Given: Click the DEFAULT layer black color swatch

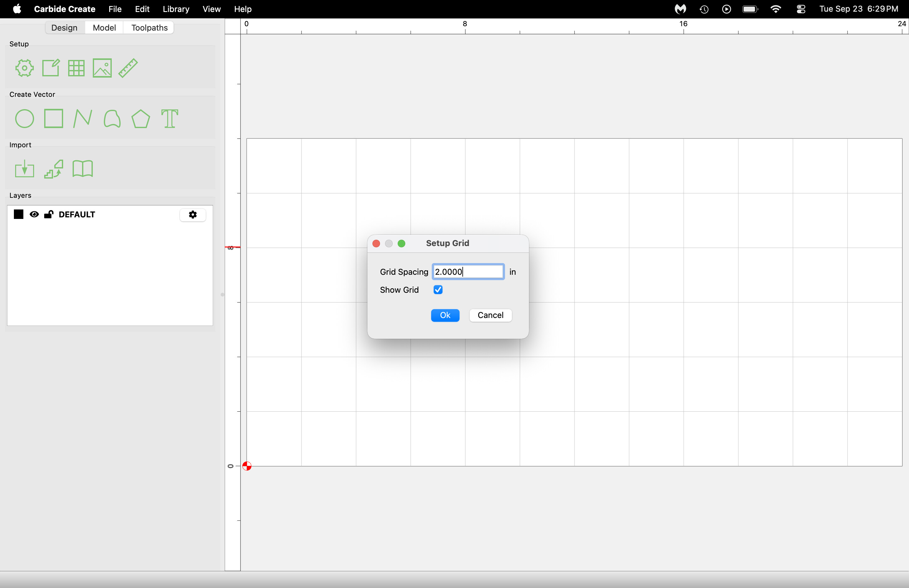Looking at the screenshot, I should point(18,215).
